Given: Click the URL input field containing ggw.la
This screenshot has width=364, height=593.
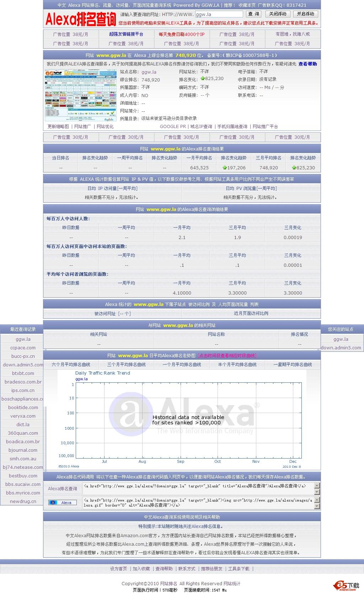Looking at the screenshot, I should 219,14.
